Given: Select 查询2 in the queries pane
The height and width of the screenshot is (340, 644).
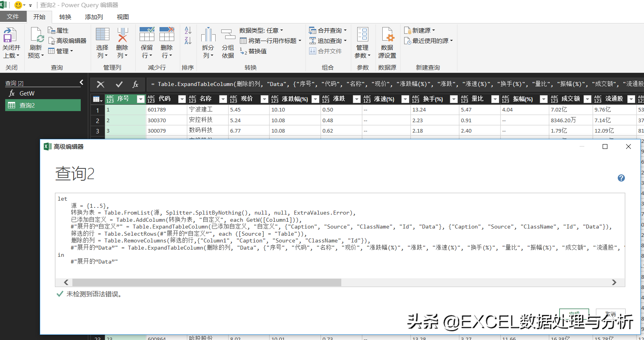Looking at the screenshot, I should pos(43,105).
